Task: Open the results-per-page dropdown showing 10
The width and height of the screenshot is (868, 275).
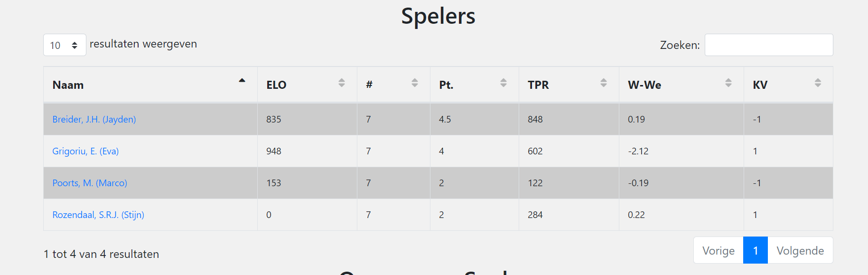Action: tap(65, 45)
